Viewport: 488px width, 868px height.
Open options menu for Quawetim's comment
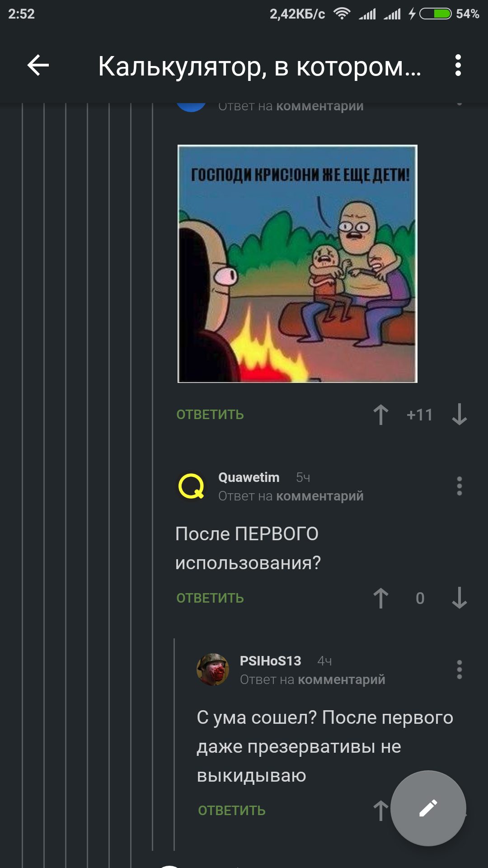click(x=460, y=486)
